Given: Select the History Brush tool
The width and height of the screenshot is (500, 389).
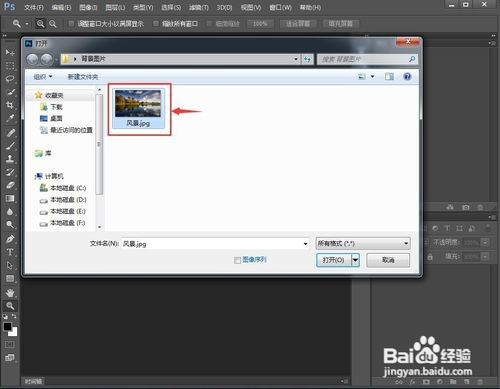Looking at the screenshot, I should click(x=10, y=172).
